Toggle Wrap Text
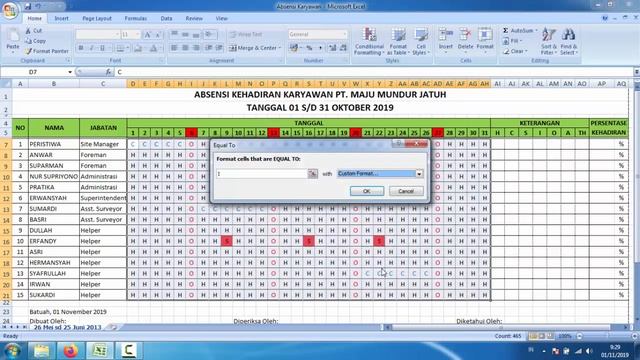Viewport: 640px width, 360px height. coord(246,34)
